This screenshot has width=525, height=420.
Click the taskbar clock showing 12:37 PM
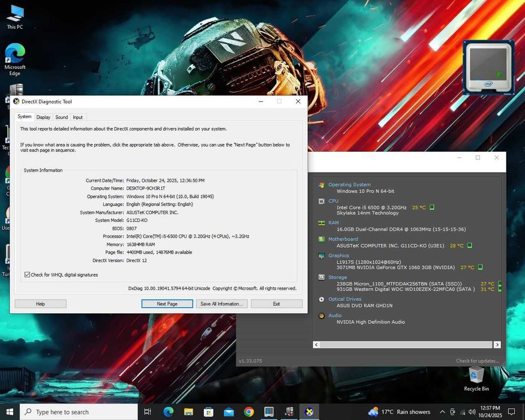pos(490,412)
